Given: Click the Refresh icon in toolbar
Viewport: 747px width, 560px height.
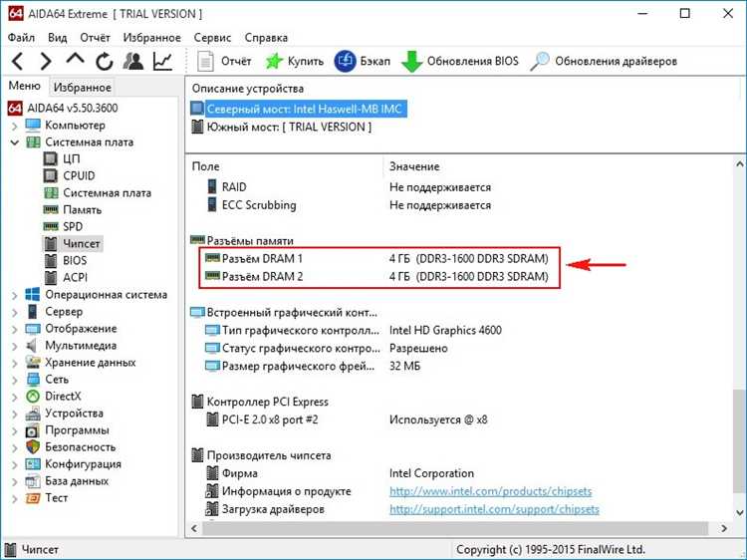Looking at the screenshot, I should coord(104,62).
